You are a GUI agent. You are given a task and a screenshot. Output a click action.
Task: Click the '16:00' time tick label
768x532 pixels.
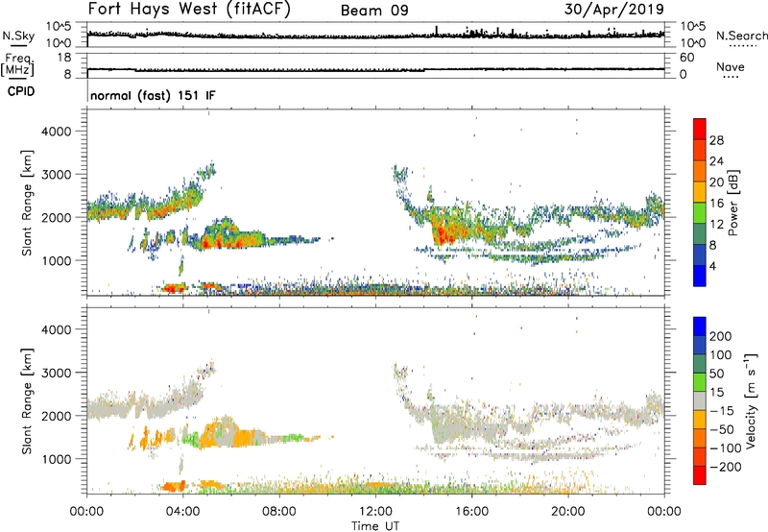pyautogui.click(x=471, y=512)
